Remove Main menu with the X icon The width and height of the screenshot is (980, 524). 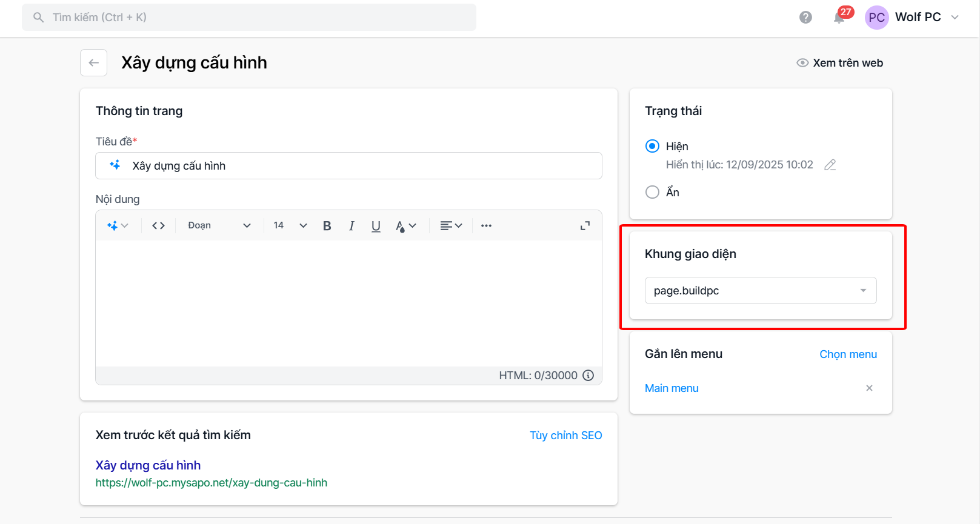(869, 388)
